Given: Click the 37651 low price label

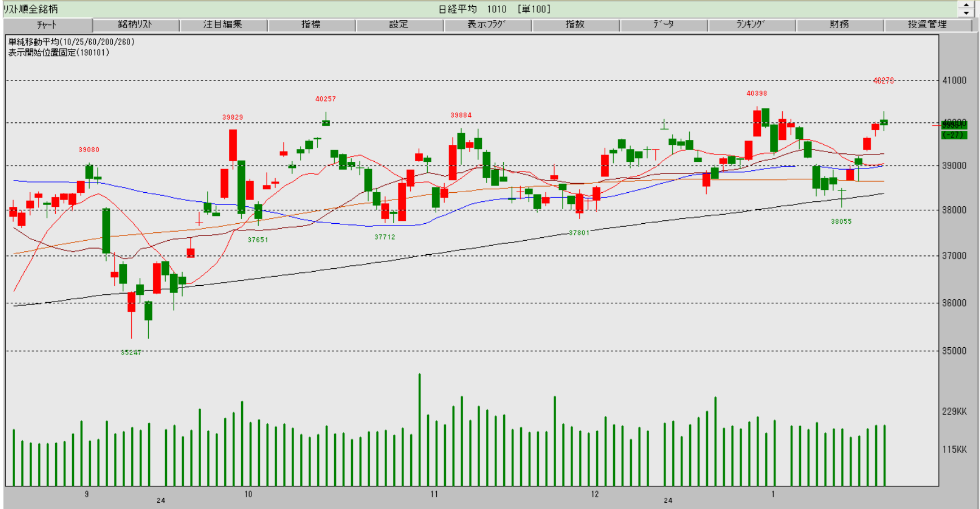Looking at the screenshot, I should point(258,240).
